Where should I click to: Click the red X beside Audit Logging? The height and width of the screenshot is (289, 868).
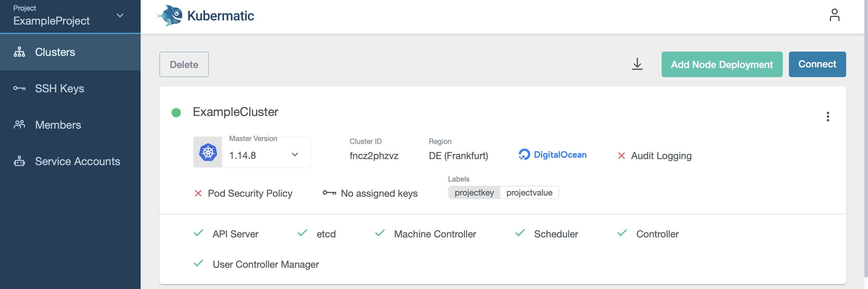pyautogui.click(x=621, y=156)
